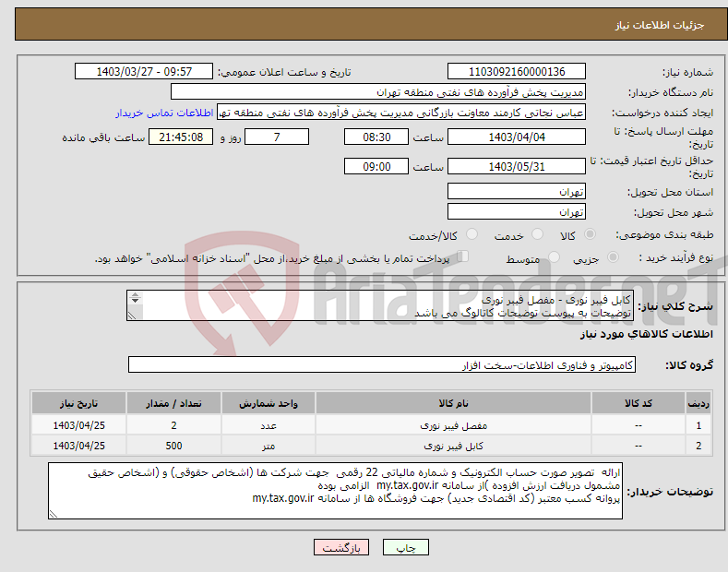The image size is (728, 572).
Task: Click the quantity cell showing 500
Action: (x=173, y=446)
